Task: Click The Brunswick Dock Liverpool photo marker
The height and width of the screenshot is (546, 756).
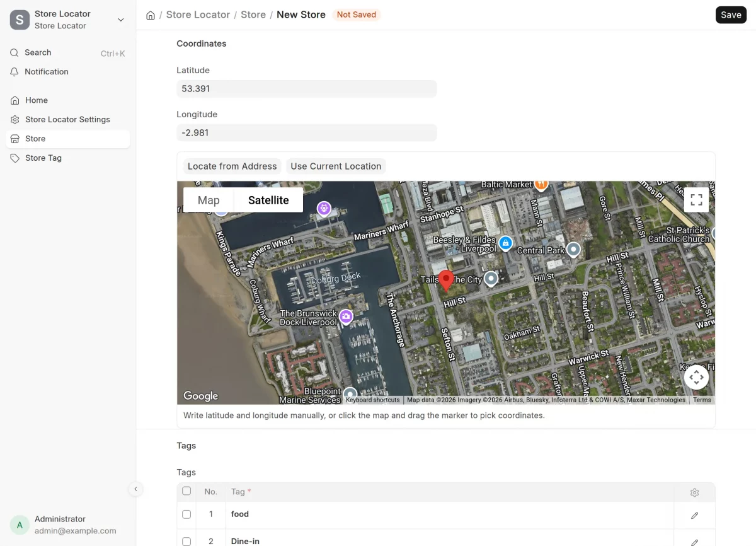Action: click(346, 317)
